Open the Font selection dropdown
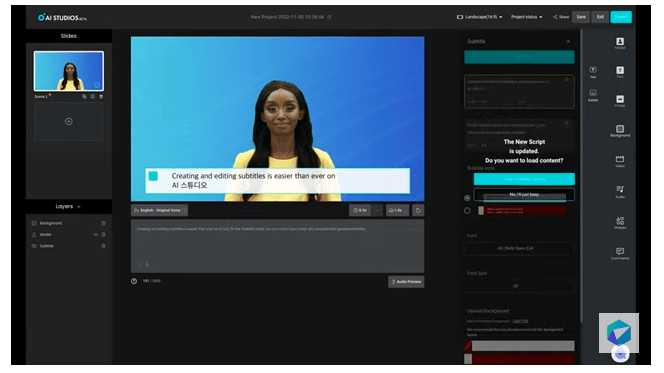The height and width of the screenshot is (373, 664). 519,248
